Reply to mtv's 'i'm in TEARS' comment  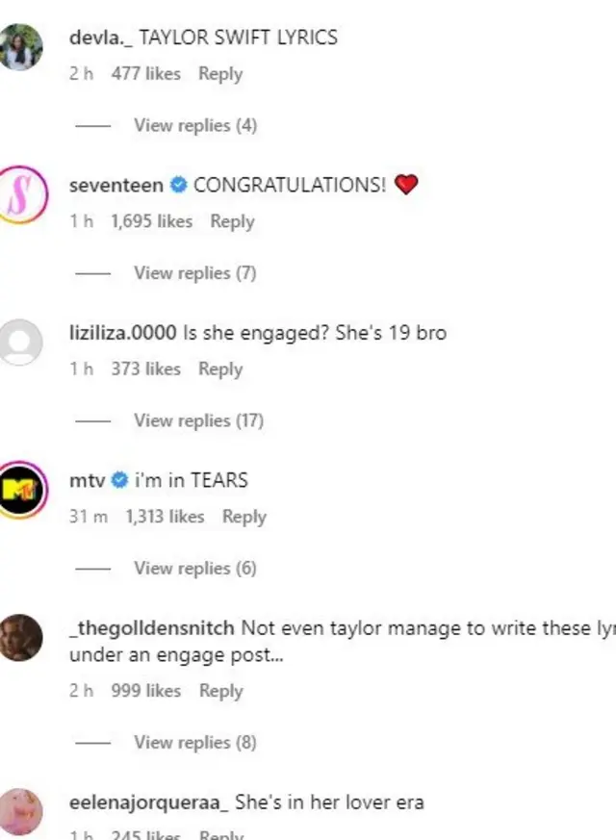click(x=244, y=517)
